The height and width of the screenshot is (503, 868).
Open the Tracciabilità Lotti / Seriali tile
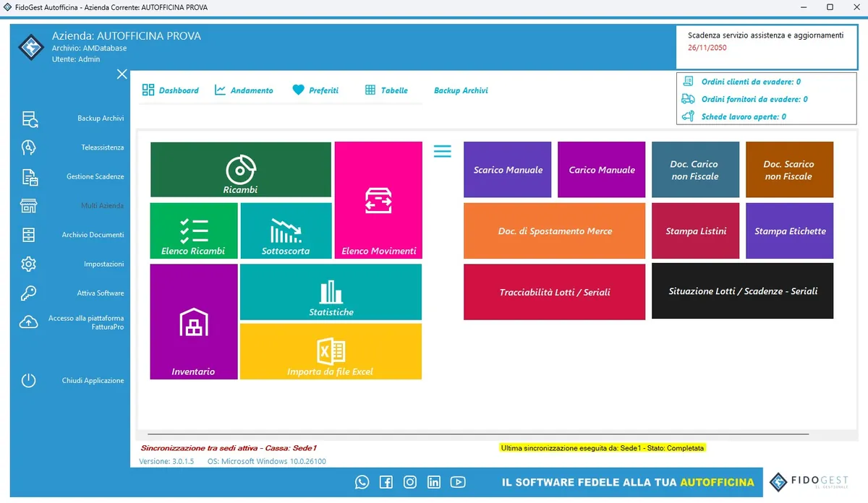coord(555,291)
